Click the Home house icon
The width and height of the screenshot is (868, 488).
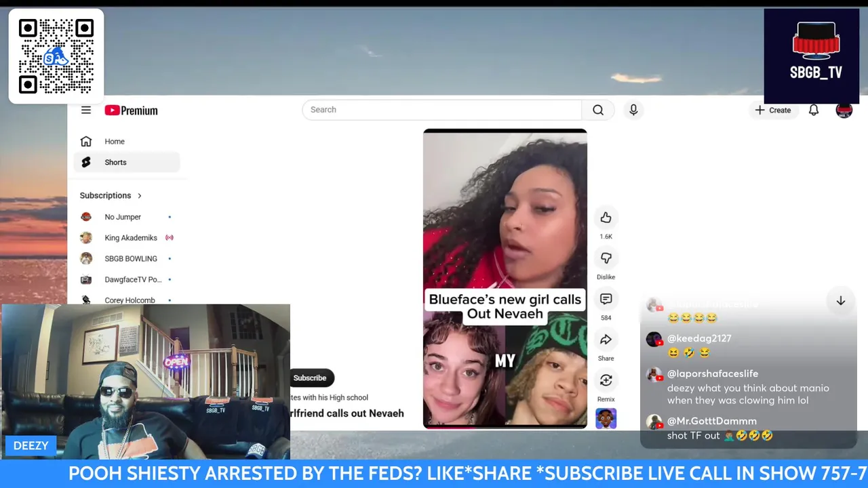(x=86, y=142)
